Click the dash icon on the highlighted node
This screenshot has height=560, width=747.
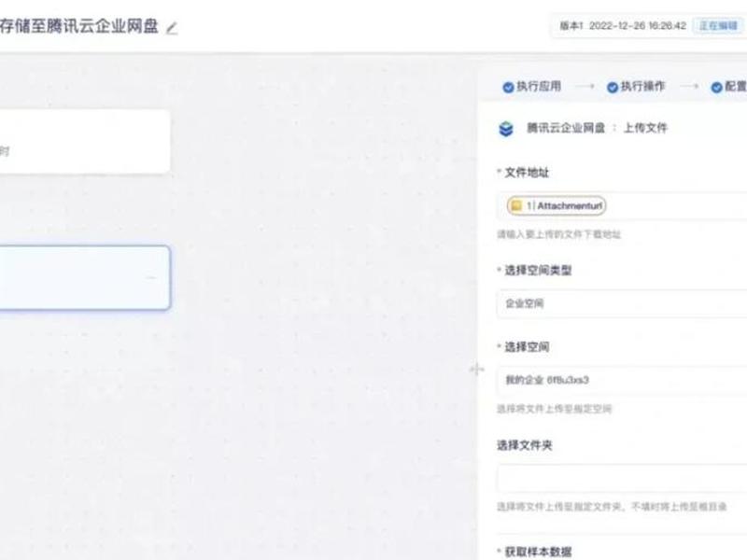point(151,277)
